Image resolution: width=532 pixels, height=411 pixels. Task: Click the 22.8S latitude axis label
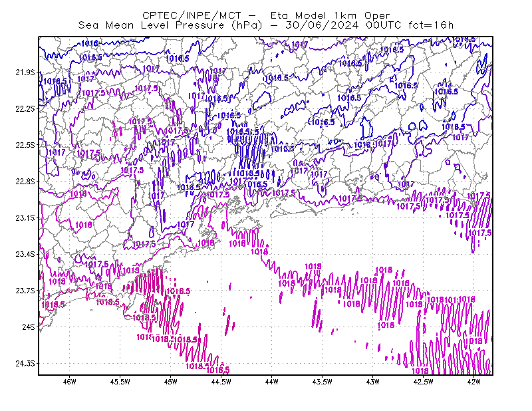[25, 182]
